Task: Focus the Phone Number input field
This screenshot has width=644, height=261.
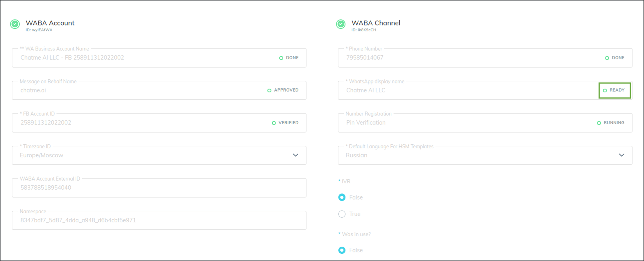Action: click(x=467, y=58)
